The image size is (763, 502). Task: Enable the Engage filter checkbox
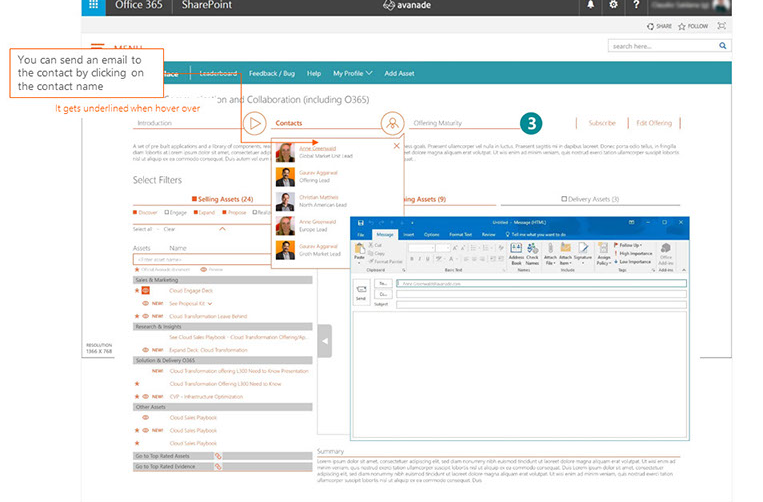point(164,213)
